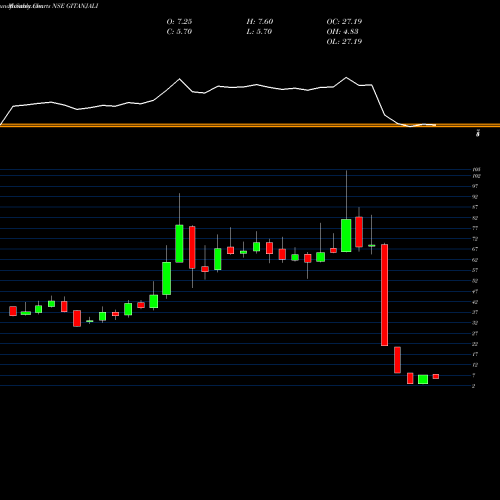Image resolution: width=500 pixels, height=500 pixels.
Task: Click the 'OL: 27.19' reading
Action: pos(344,42)
